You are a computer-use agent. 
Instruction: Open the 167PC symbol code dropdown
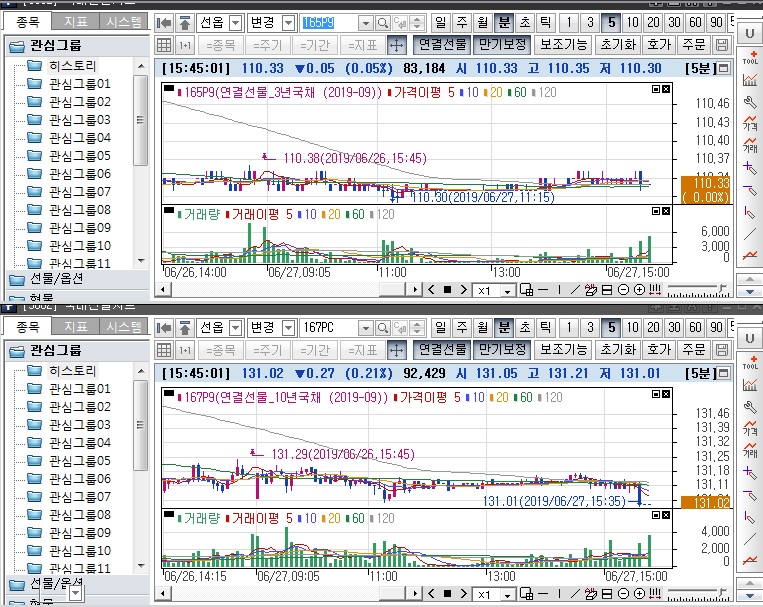[x=365, y=327]
